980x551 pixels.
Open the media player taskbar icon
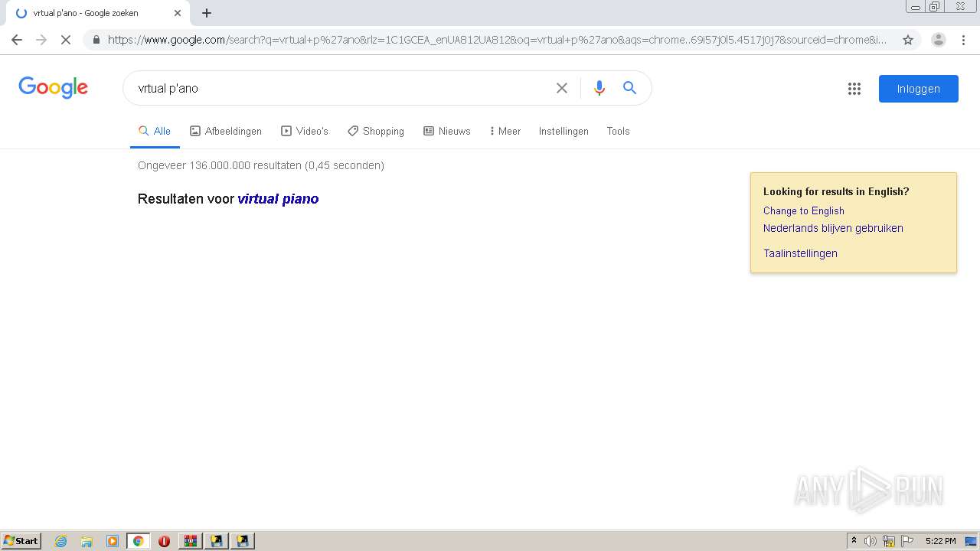coord(113,541)
